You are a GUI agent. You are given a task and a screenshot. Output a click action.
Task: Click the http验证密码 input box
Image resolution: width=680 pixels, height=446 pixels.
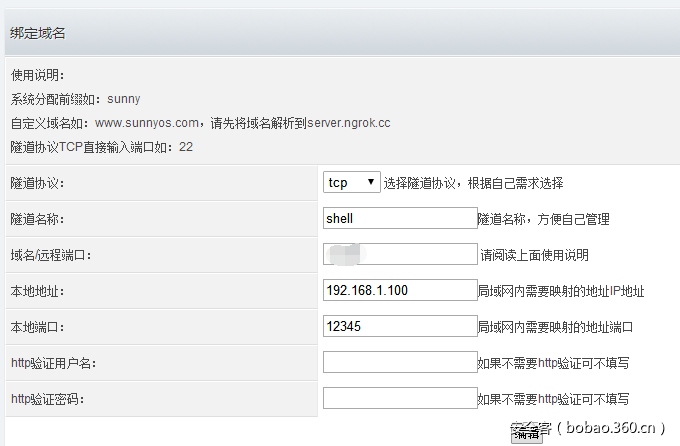(x=400, y=398)
